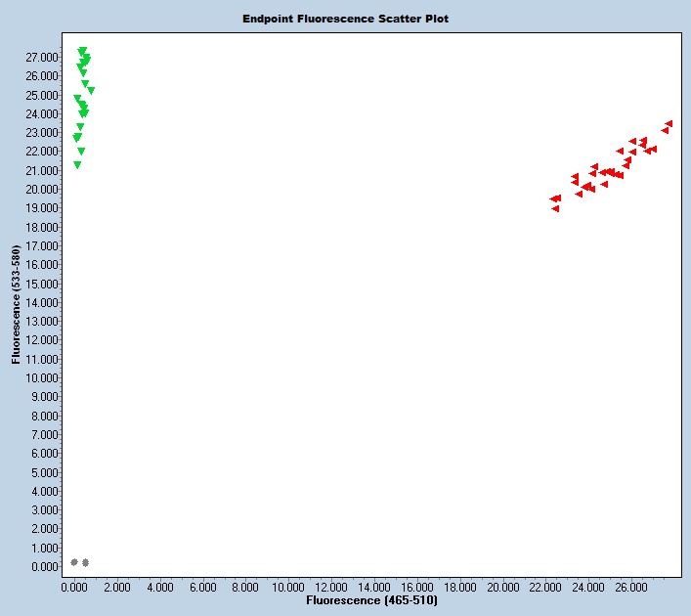The width and height of the screenshot is (691, 616).
Task: Pick the rightmost green triangle data point
Action: pyautogui.click(x=91, y=91)
